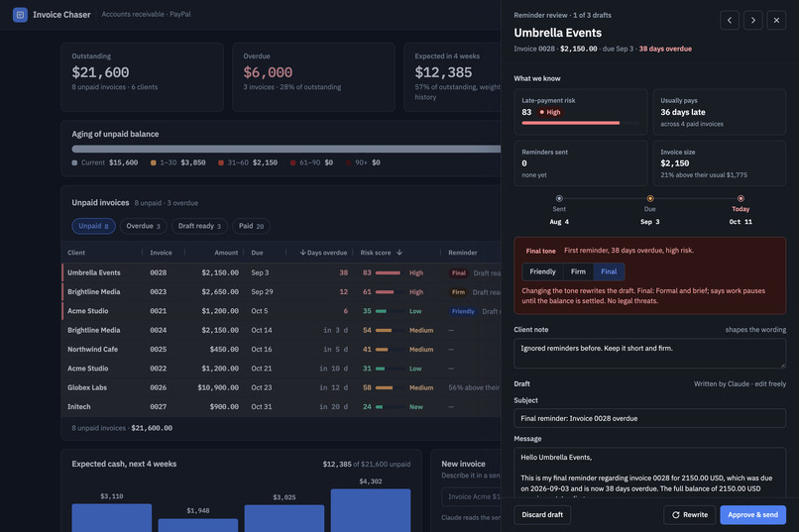Image resolution: width=799 pixels, height=532 pixels.
Task: Click the Invoice column header
Action: point(161,253)
